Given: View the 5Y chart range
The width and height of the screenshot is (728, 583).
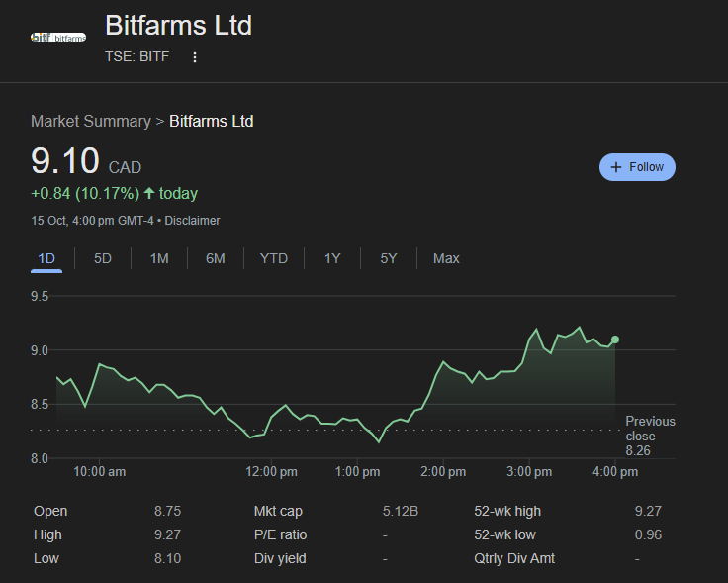Looking at the screenshot, I should pyautogui.click(x=389, y=258).
